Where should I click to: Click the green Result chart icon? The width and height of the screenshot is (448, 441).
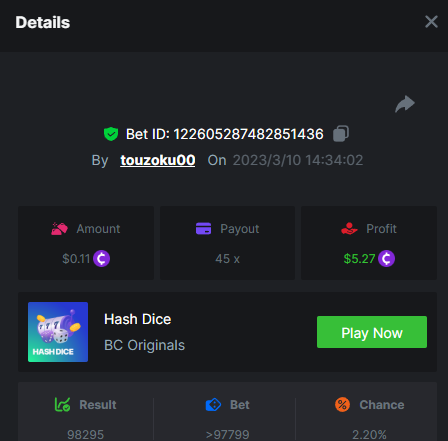[x=62, y=405]
